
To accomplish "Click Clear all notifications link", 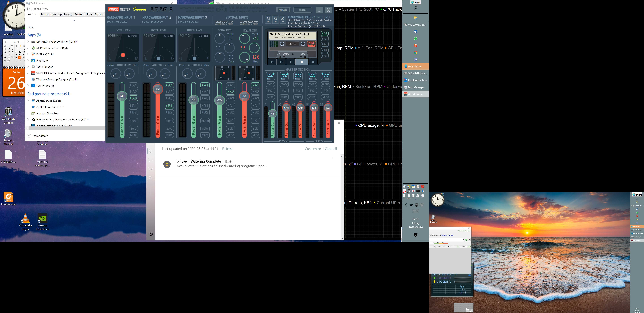I will pos(330,149).
